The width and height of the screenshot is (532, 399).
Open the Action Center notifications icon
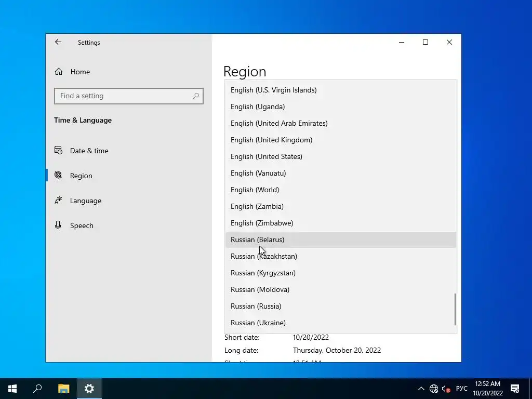515,389
